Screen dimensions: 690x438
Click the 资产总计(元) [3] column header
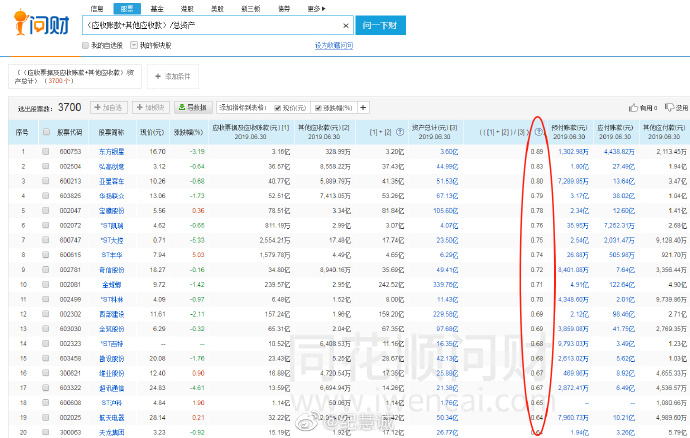click(x=434, y=132)
